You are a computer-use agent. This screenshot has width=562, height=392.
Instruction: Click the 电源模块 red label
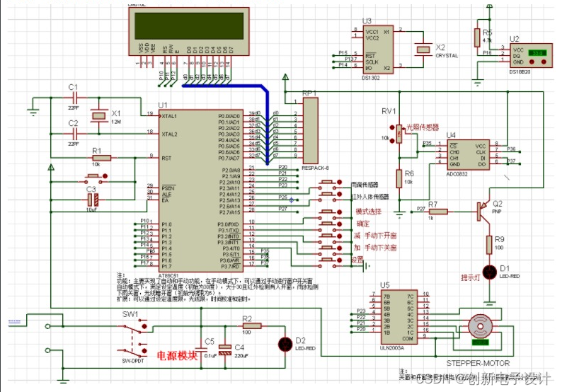click(x=177, y=355)
